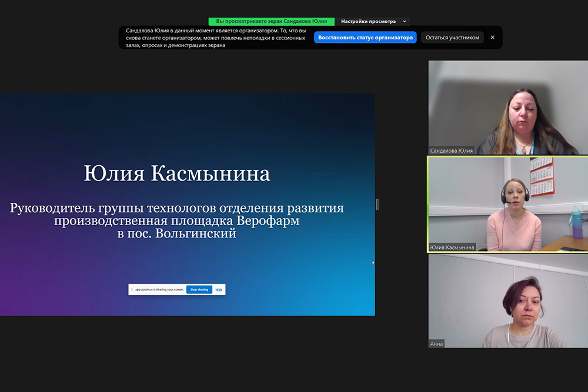
Task: Click the Анна name label
Action: 436,344
